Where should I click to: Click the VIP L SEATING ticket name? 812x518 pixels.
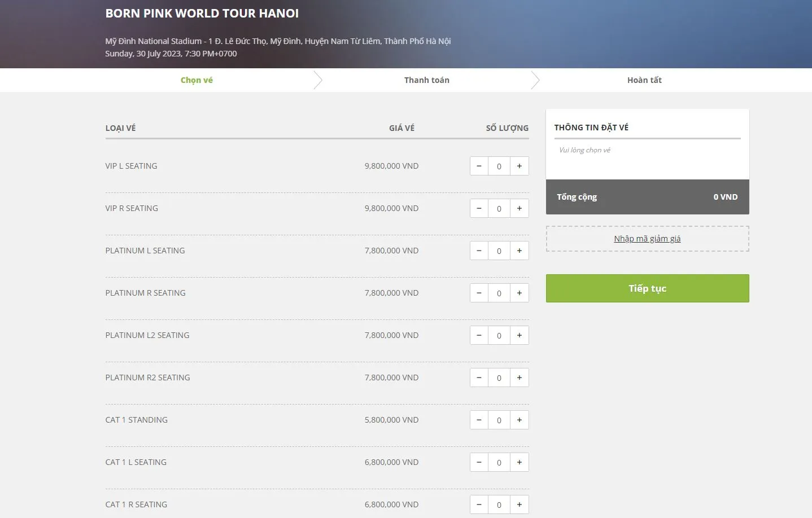tap(131, 166)
